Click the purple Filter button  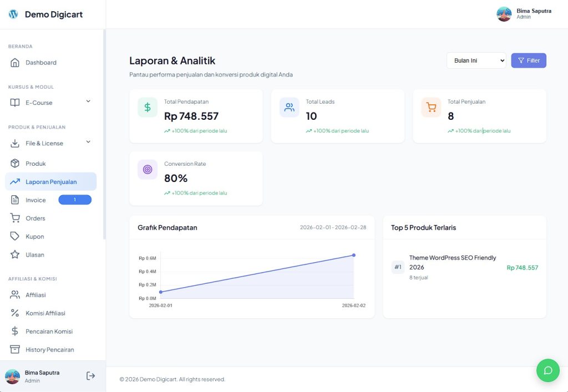click(528, 60)
